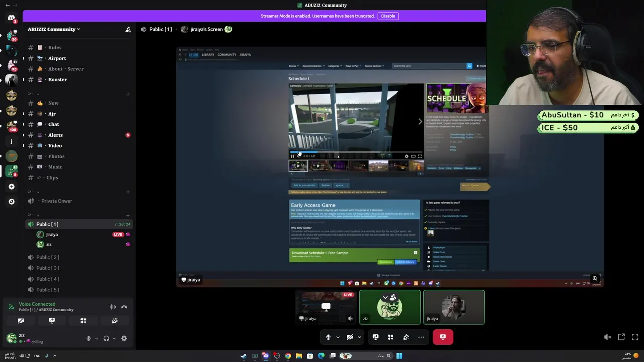
Task: Toggle camera in the voice panel
Action: [21, 320]
